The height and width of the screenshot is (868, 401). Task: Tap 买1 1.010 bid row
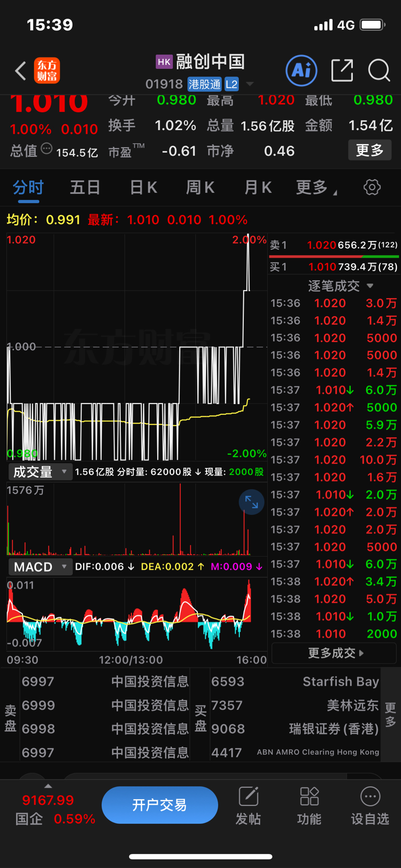334,267
